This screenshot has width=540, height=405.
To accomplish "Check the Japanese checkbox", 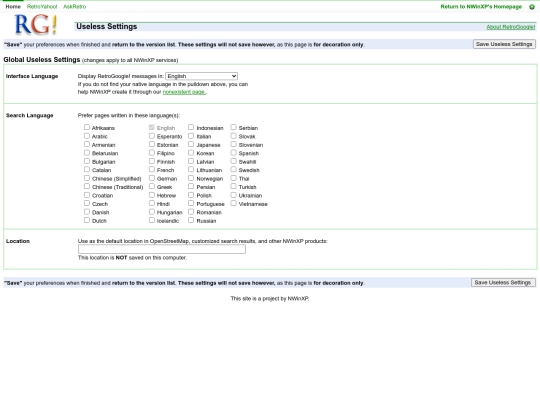I will click(191, 144).
